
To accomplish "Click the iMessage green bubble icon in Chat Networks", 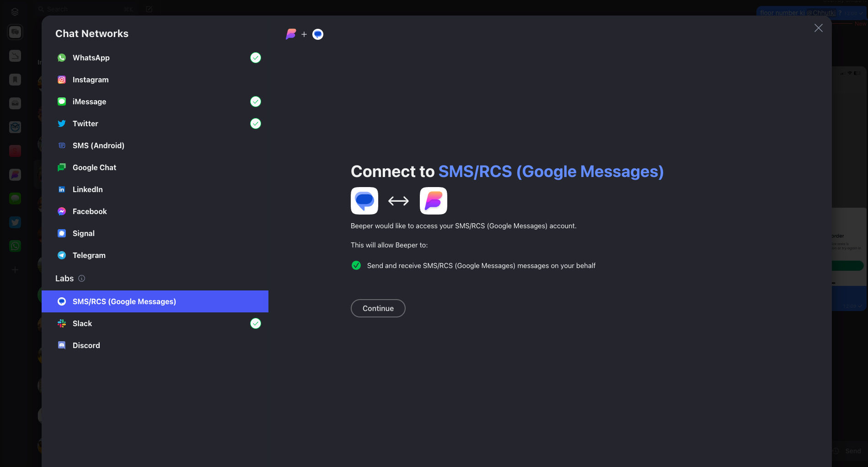I will point(62,102).
